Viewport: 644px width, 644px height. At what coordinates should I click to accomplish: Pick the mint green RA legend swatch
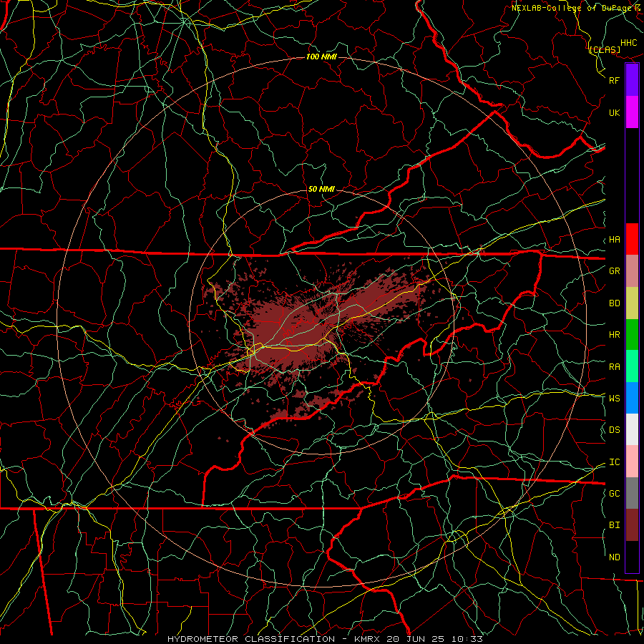coord(632,366)
